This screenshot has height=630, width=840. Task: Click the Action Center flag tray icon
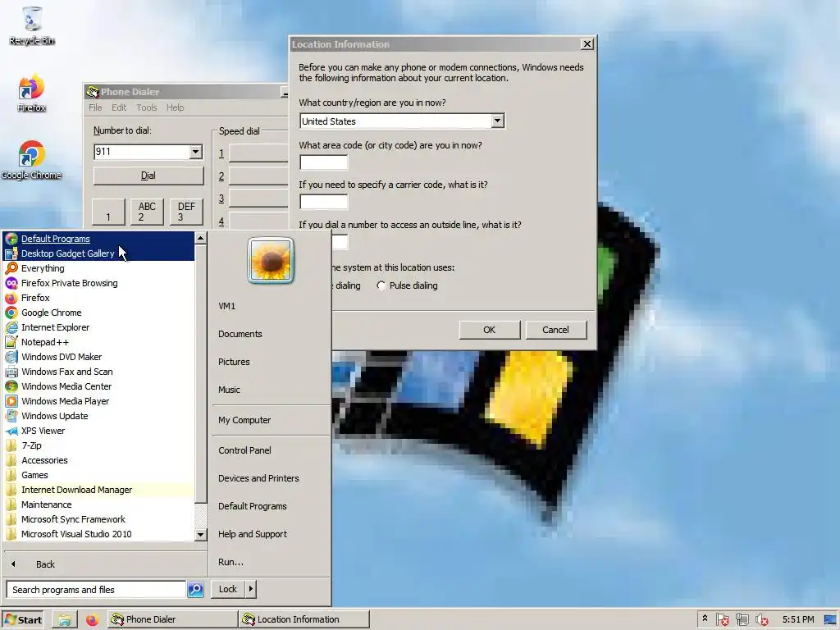tap(722, 620)
